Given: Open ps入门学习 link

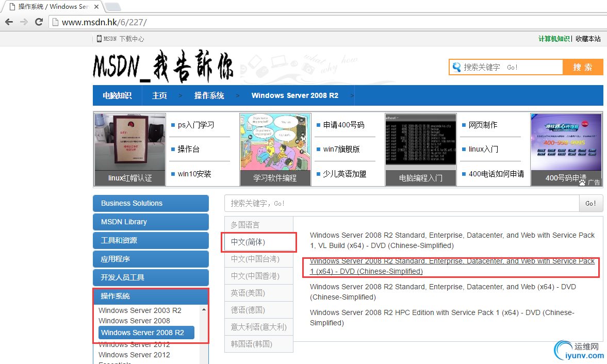Looking at the screenshot, I should point(196,125).
